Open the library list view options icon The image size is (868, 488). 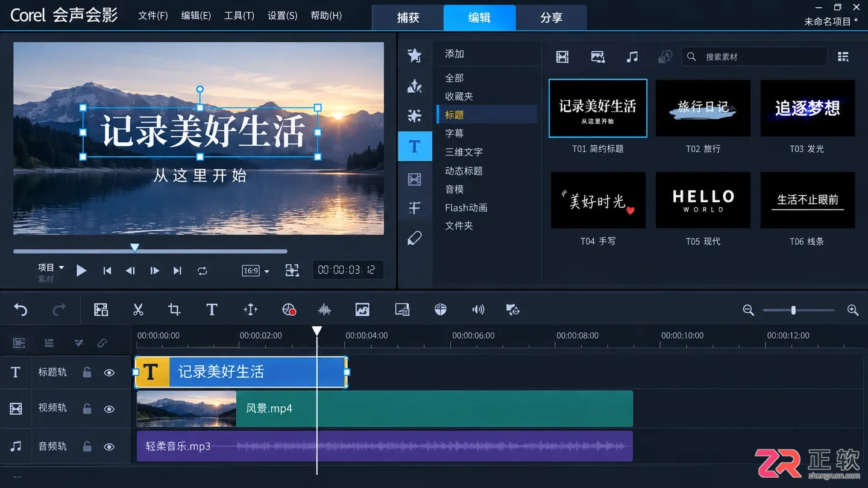[843, 57]
